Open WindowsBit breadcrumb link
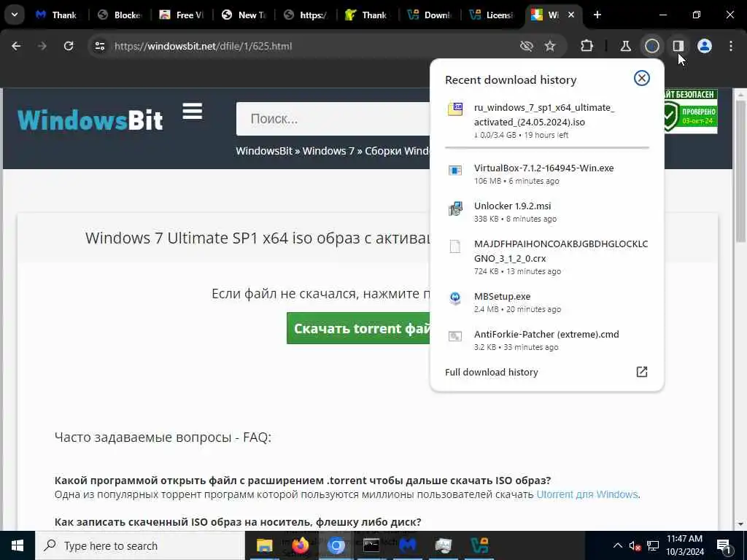Image resolution: width=747 pixels, height=560 pixels. 264,151
